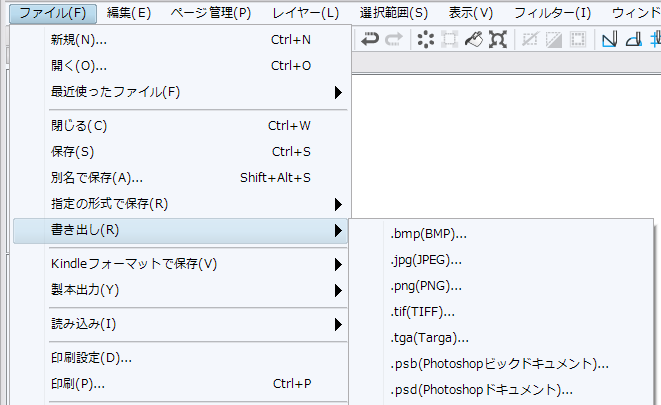Image resolution: width=661 pixels, height=405 pixels.
Task: Click the clear layer dotted-circle icon
Action: point(425,40)
